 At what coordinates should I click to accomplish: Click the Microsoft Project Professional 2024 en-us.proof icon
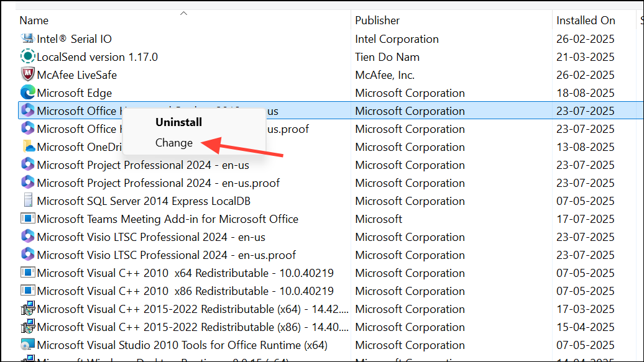[27, 183]
